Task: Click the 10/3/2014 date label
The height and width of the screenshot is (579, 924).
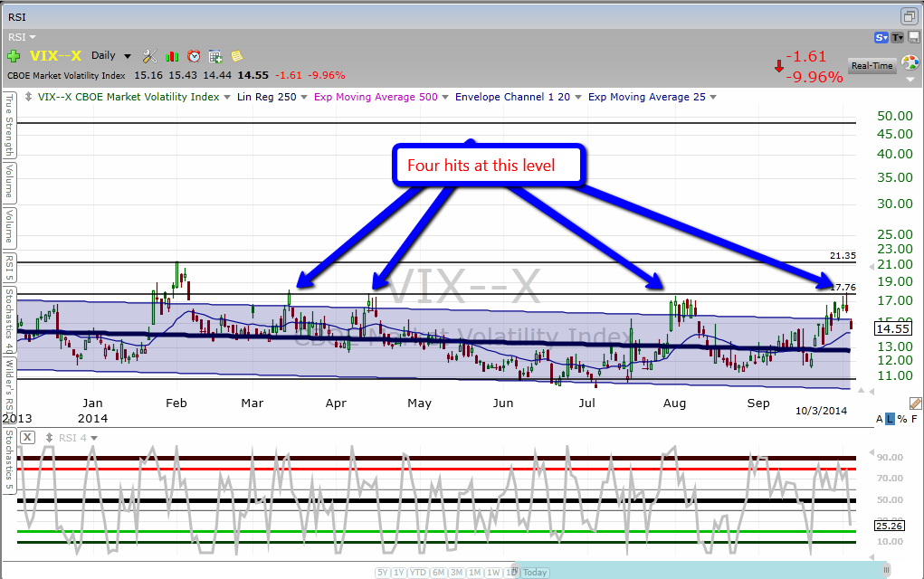Action: [821, 411]
